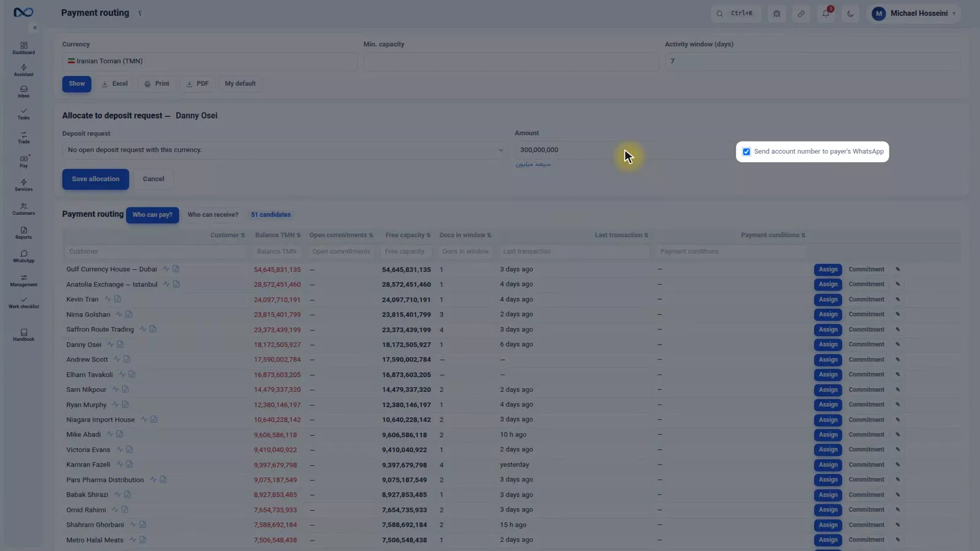This screenshot has width=980, height=551.
Task: Cancel the allocation
Action: (153, 179)
